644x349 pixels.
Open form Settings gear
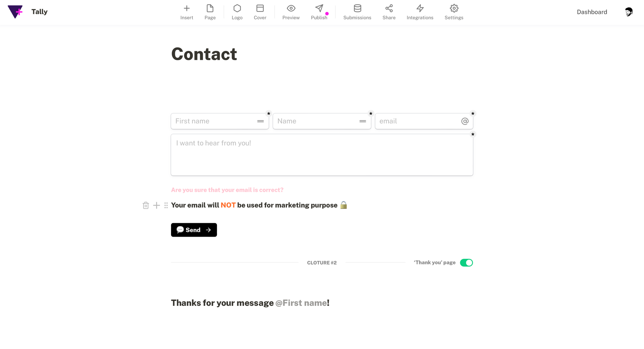[x=454, y=12]
